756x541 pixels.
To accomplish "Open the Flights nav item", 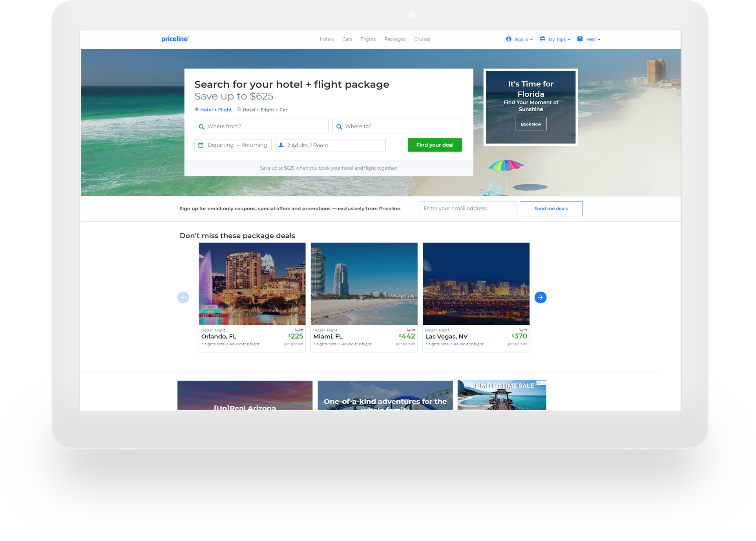I will coord(368,39).
